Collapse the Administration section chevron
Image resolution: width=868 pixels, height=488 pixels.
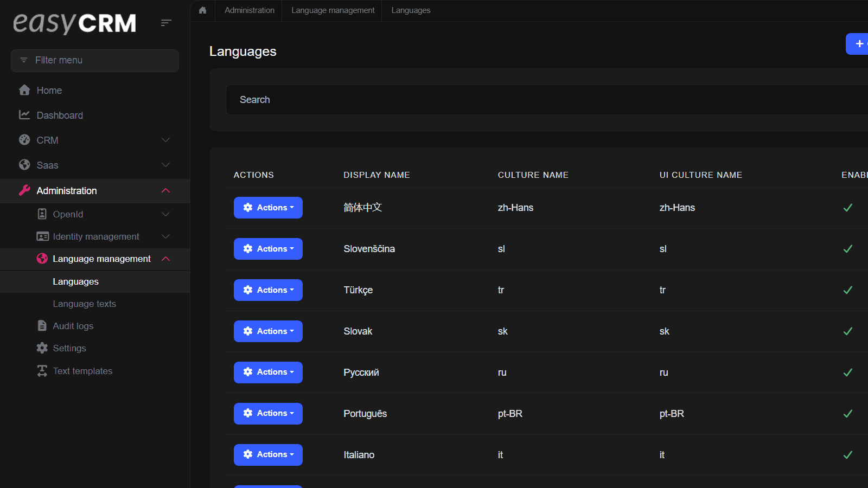166,190
